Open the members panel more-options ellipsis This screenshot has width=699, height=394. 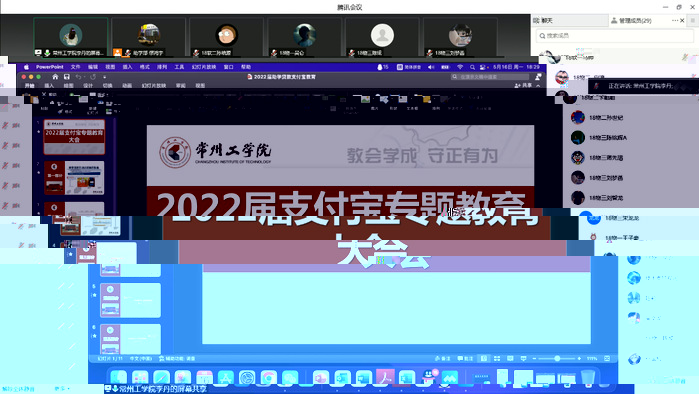click(x=674, y=21)
